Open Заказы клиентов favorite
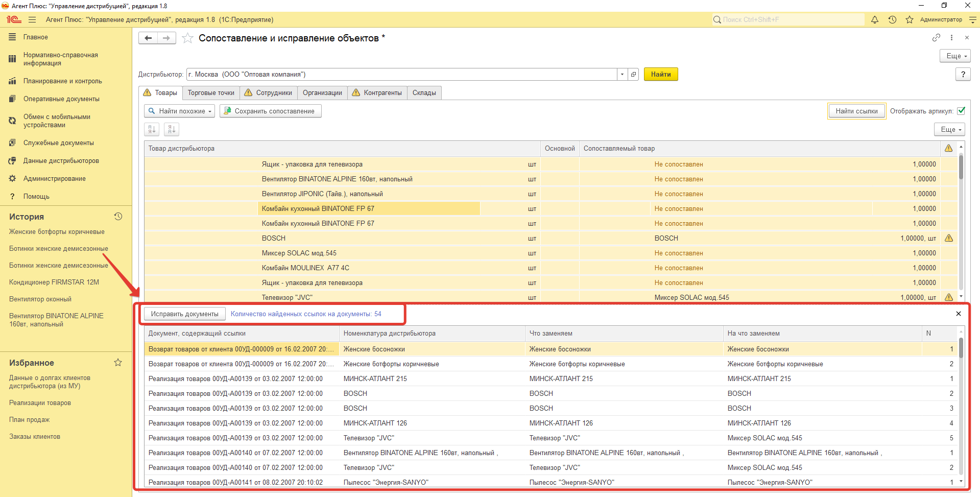The width and height of the screenshot is (980, 497). 35,437
